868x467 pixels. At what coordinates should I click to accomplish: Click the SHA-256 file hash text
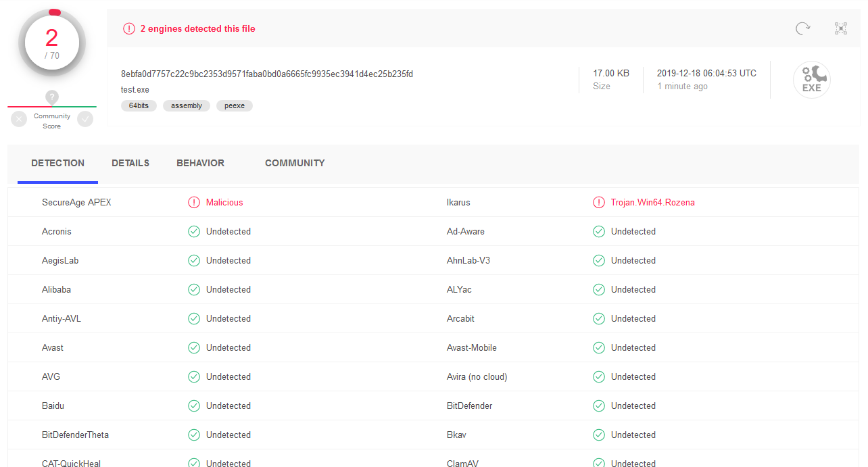266,74
